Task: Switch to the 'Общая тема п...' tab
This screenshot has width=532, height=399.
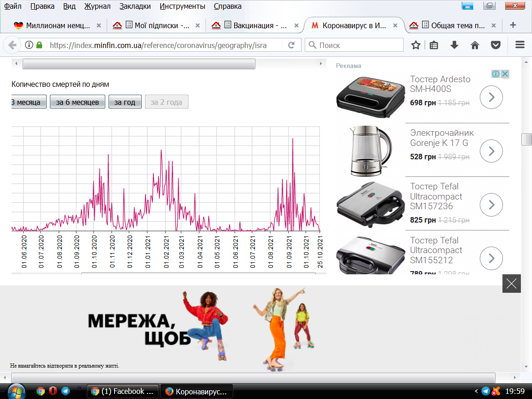Action: (x=453, y=25)
